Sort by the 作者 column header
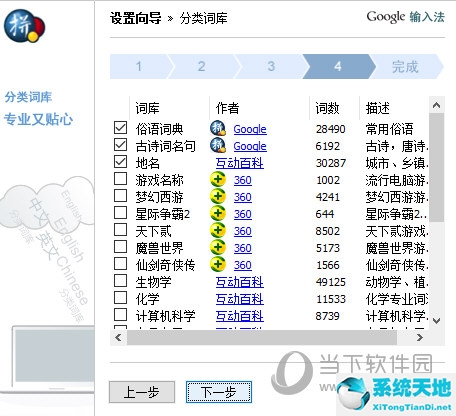This screenshot has width=456, height=416. click(259, 108)
